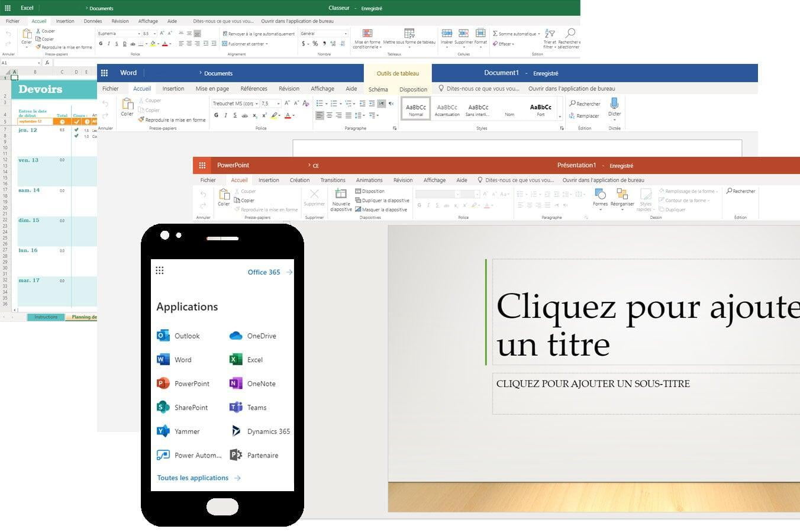The width and height of the screenshot is (800, 532).
Task: Open the PowerPoint app launcher waffle
Action: (x=202, y=165)
